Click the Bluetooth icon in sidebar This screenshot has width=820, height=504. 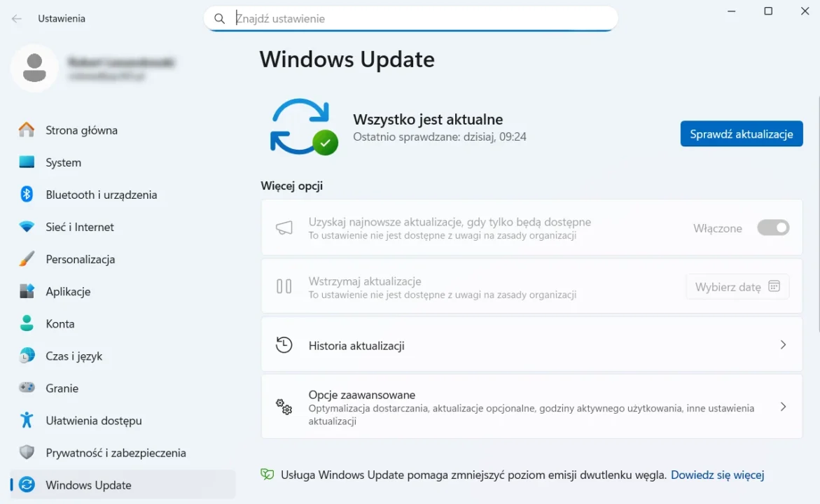(x=26, y=195)
